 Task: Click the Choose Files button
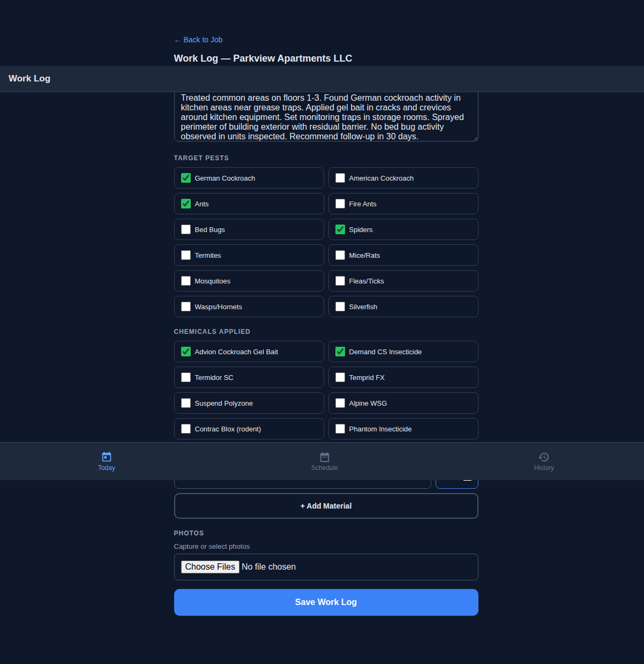[210, 567]
